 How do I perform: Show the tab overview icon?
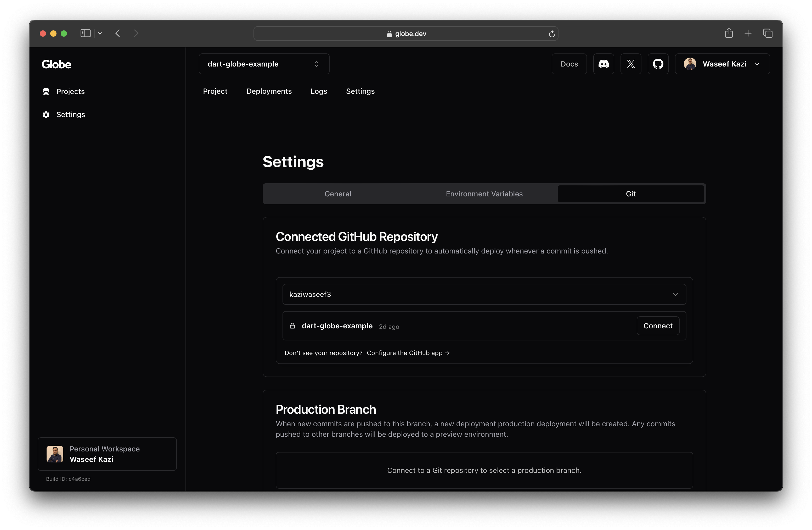click(768, 33)
